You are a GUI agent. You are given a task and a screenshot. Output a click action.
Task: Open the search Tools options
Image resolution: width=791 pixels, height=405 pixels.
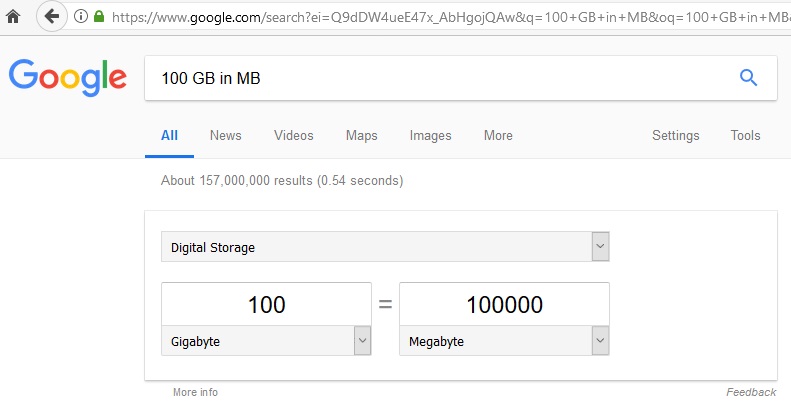tap(745, 135)
